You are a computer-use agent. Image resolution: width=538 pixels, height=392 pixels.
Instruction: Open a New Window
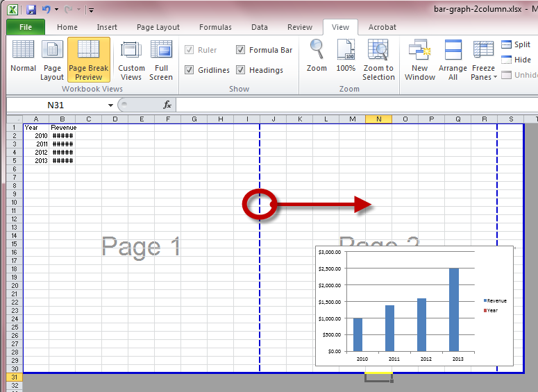coord(419,60)
